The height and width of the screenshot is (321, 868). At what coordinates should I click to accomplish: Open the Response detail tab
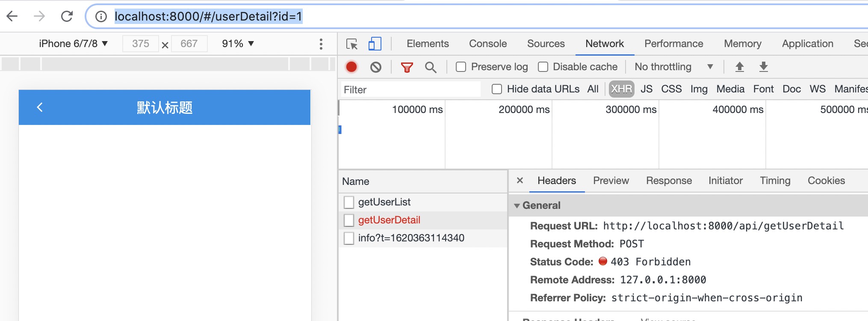669,181
